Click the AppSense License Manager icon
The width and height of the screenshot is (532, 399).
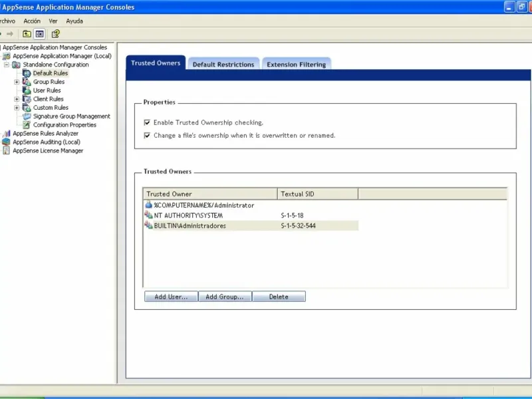7,151
